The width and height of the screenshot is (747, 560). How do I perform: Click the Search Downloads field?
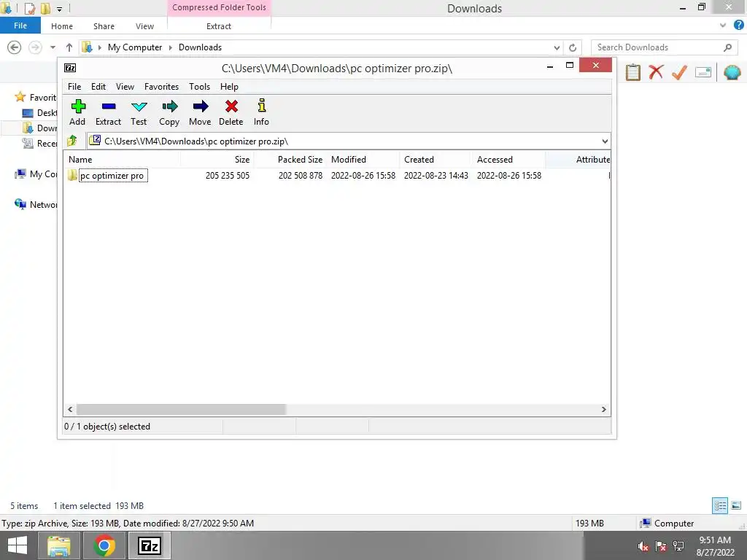click(664, 47)
